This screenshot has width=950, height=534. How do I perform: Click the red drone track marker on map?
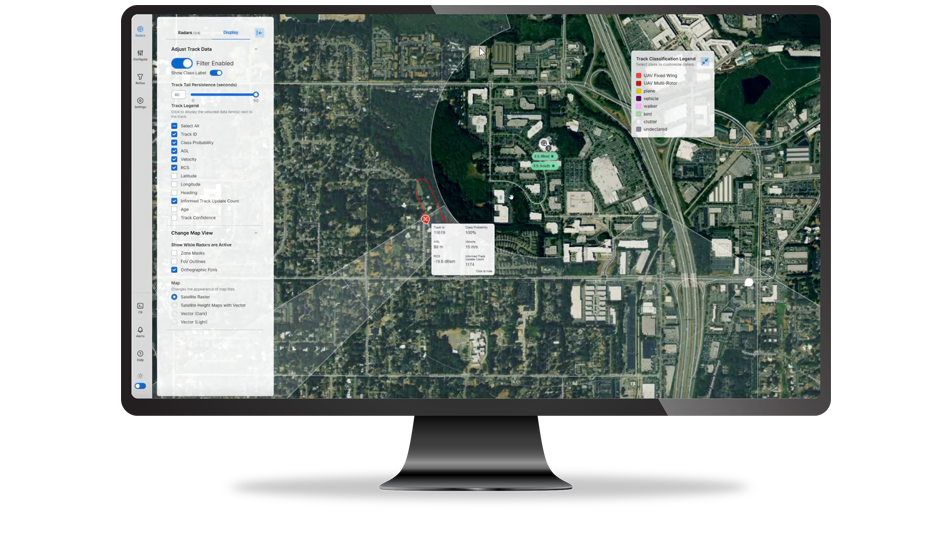point(426,218)
